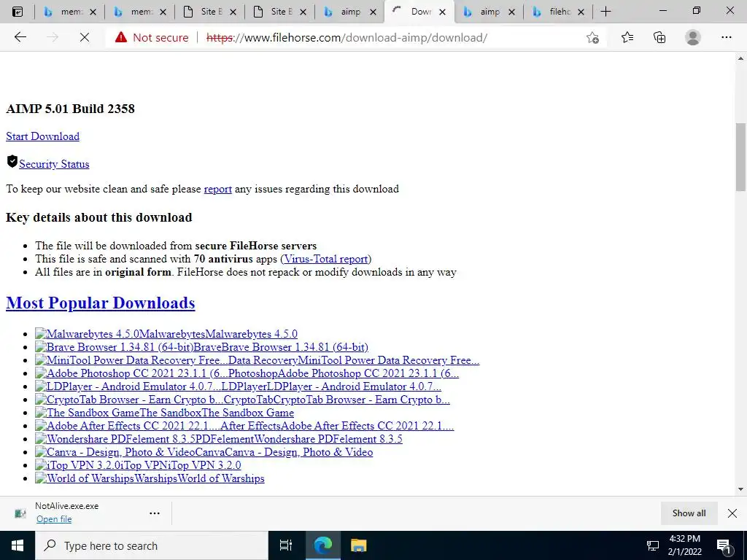
Task: Click the scrollbar up arrow
Action: pyautogui.click(x=741, y=58)
